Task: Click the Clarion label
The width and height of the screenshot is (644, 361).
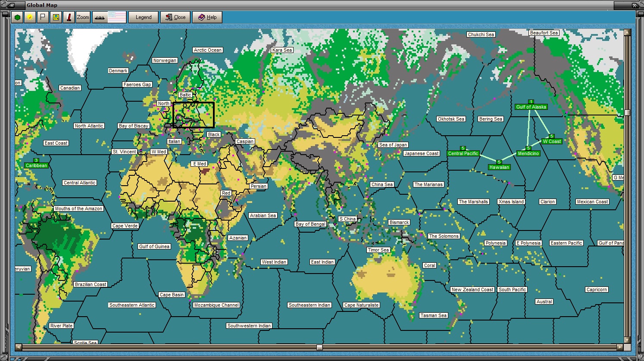Action: click(547, 202)
